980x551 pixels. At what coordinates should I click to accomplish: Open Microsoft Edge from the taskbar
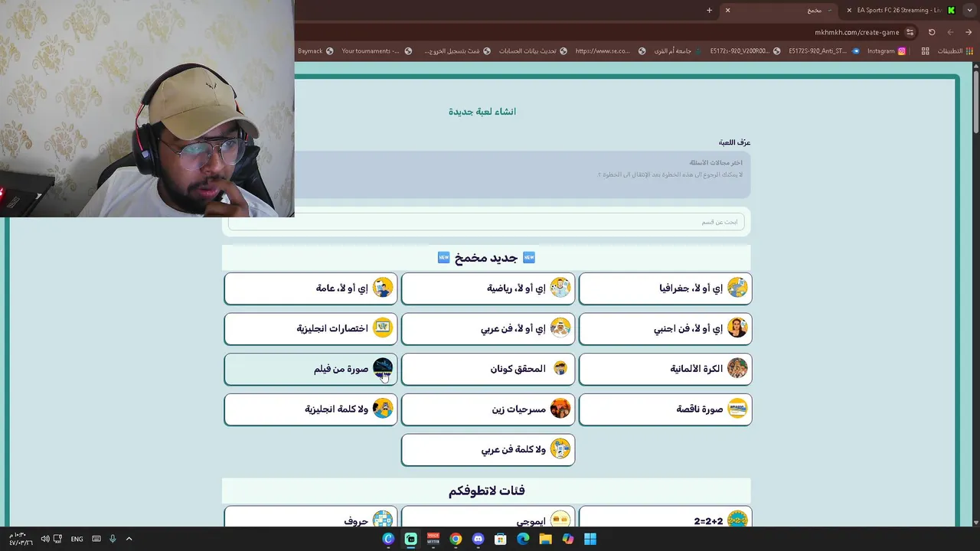click(523, 539)
